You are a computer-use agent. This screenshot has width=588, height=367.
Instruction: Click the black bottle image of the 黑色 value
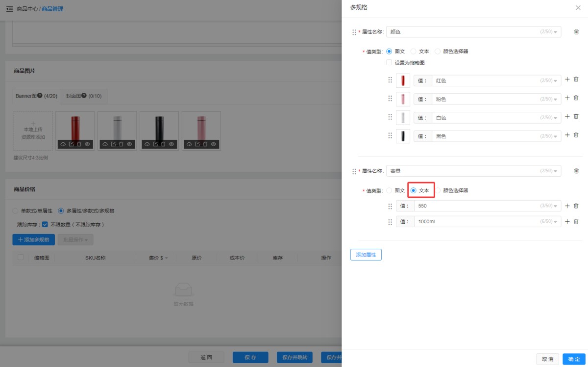coord(403,136)
